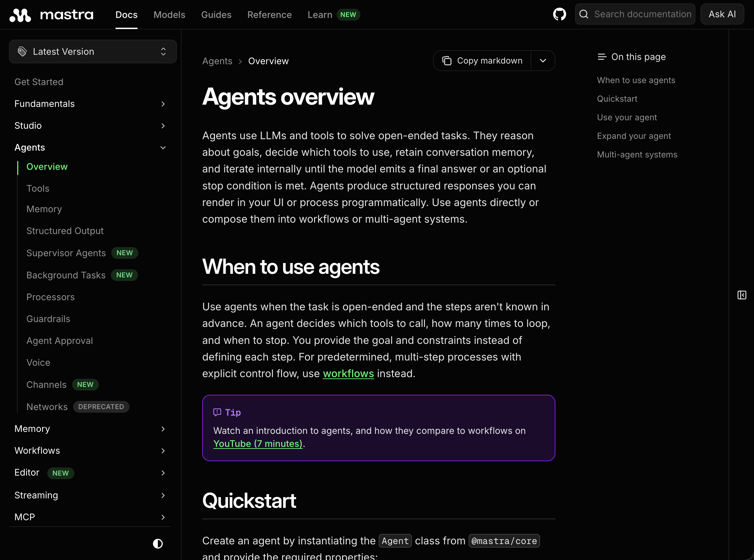Image resolution: width=754 pixels, height=560 pixels.
Task: Click the tag icon next to Latest Version
Action: [x=23, y=52]
